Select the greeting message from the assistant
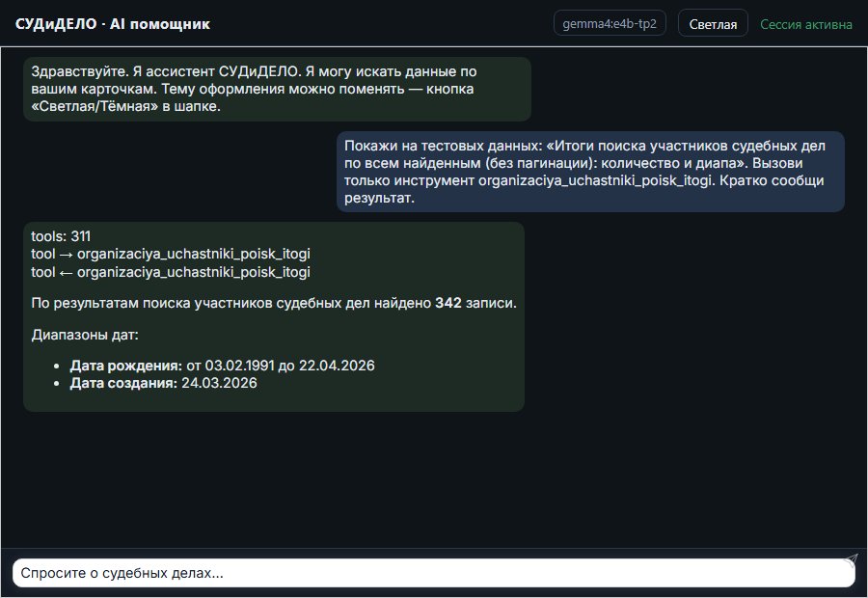Screen dimensions: 868x598 278,89
